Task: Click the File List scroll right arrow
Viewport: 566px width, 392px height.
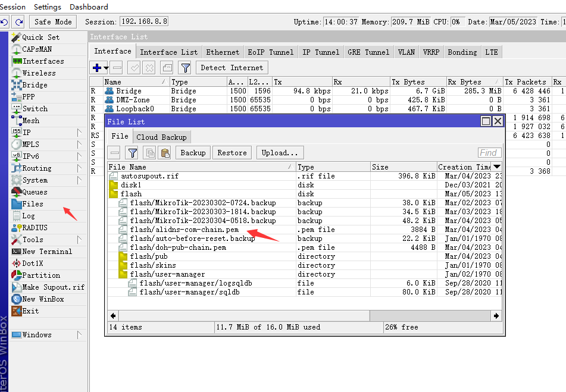Action: [496, 316]
